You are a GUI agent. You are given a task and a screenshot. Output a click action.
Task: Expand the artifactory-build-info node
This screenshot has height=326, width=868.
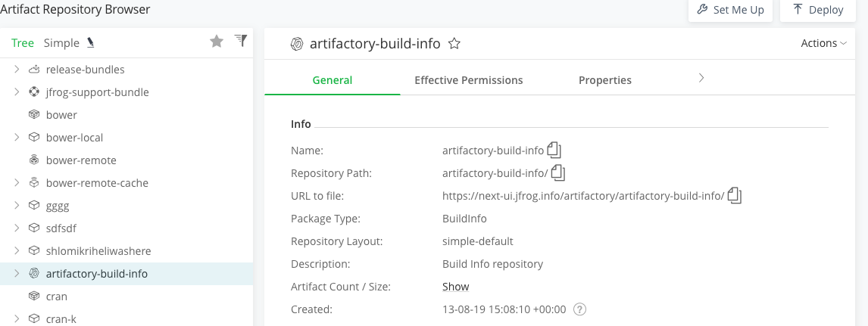click(x=17, y=273)
